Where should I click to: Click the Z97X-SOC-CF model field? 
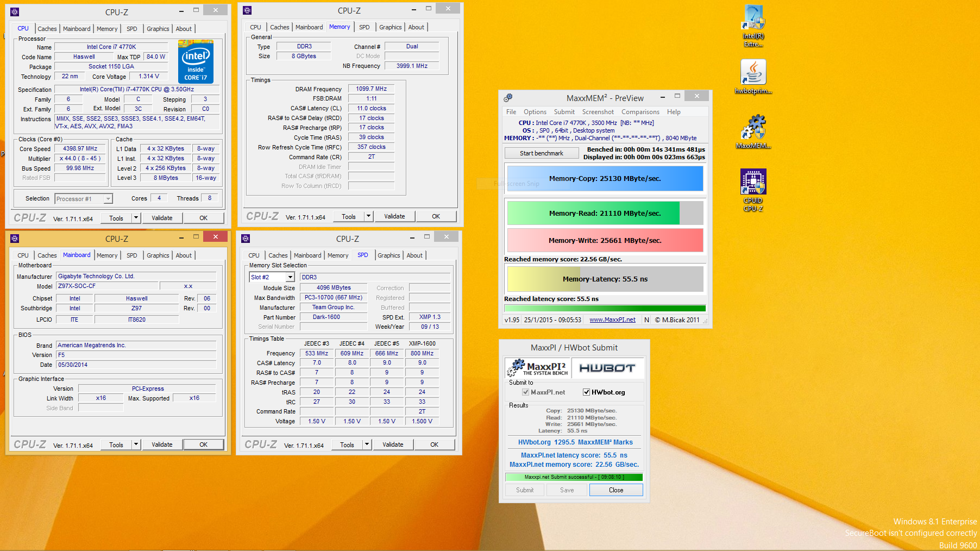tap(107, 286)
